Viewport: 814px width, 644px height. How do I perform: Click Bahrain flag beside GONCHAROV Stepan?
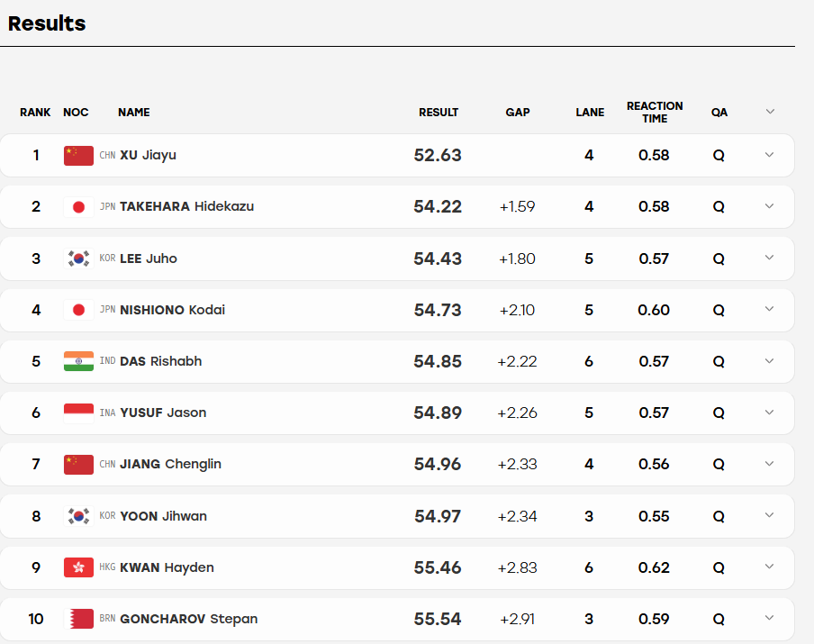tap(78, 619)
